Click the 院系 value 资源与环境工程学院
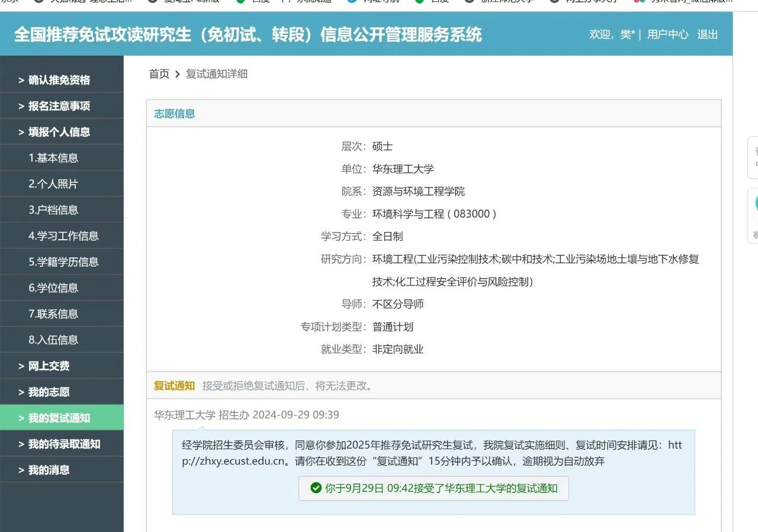The width and height of the screenshot is (758, 532). 419,192
